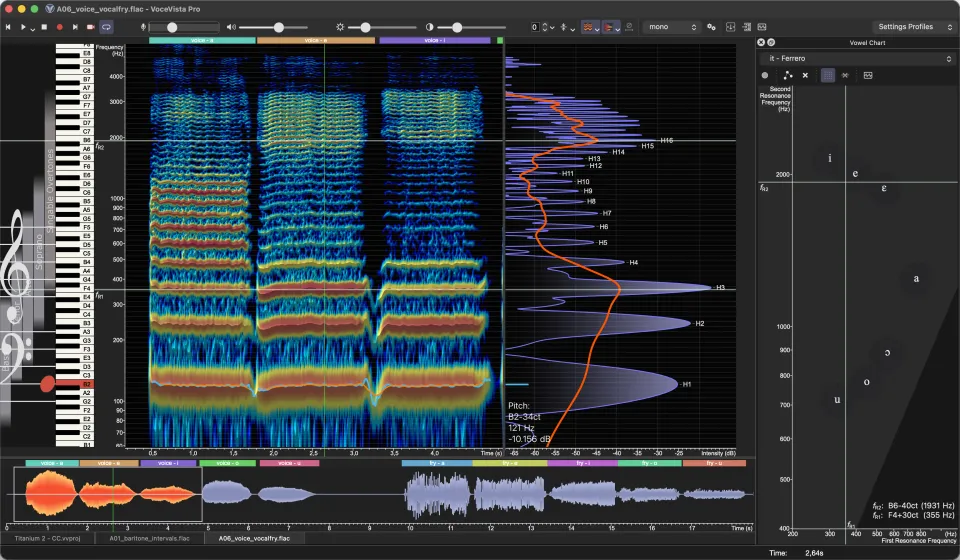Open the it - Ferrero vowel set dropdown
The height and width of the screenshot is (560, 960).
pyautogui.click(x=858, y=58)
